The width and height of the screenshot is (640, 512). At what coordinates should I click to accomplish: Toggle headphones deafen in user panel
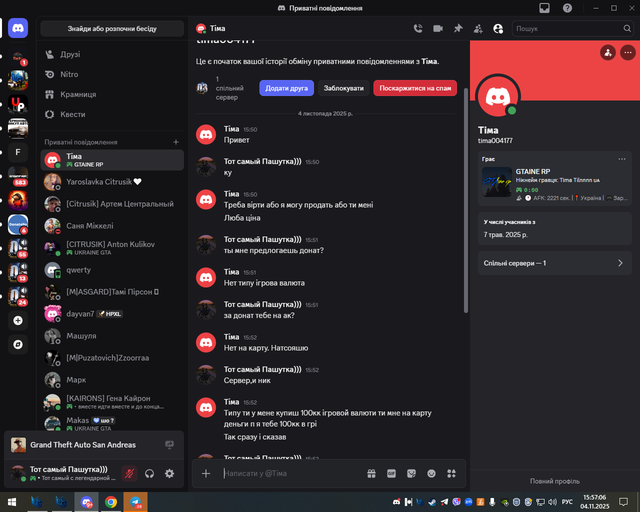pyautogui.click(x=149, y=474)
